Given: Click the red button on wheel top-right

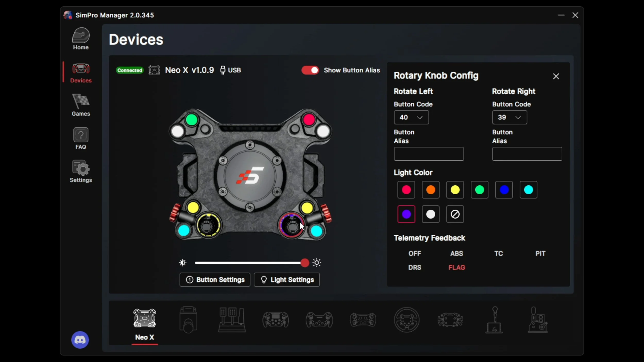Looking at the screenshot, I should 309,120.
